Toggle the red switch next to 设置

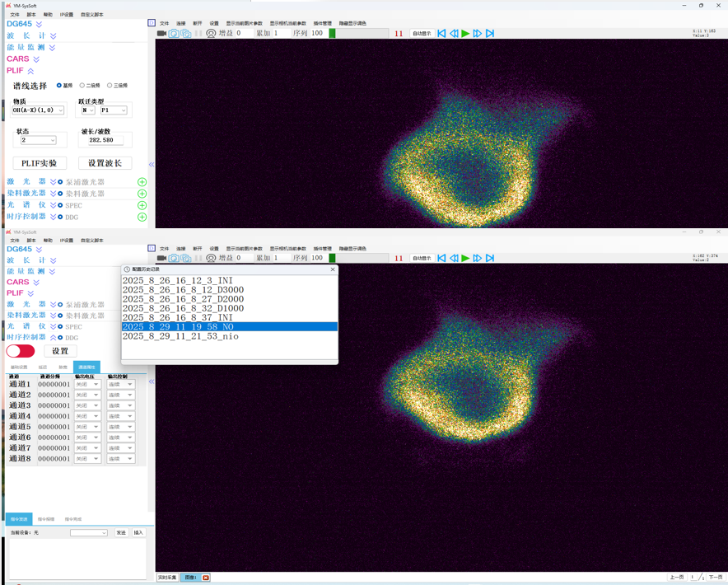[x=21, y=351]
